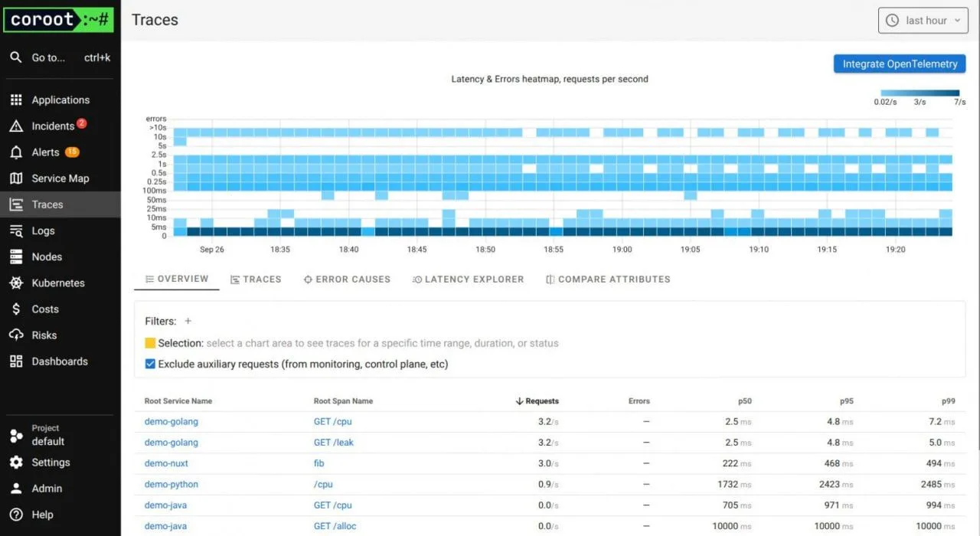Click the Integrate OpenTelemetry button
The width and height of the screenshot is (980, 536).
[900, 64]
